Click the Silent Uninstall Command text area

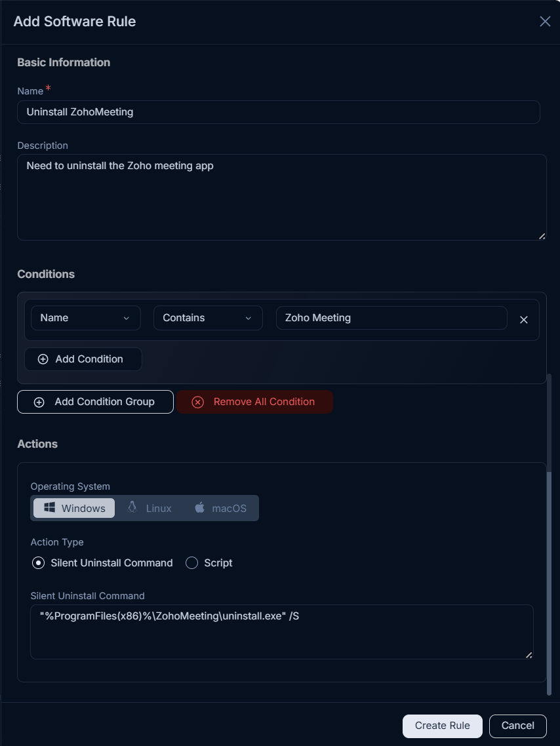pos(282,632)
